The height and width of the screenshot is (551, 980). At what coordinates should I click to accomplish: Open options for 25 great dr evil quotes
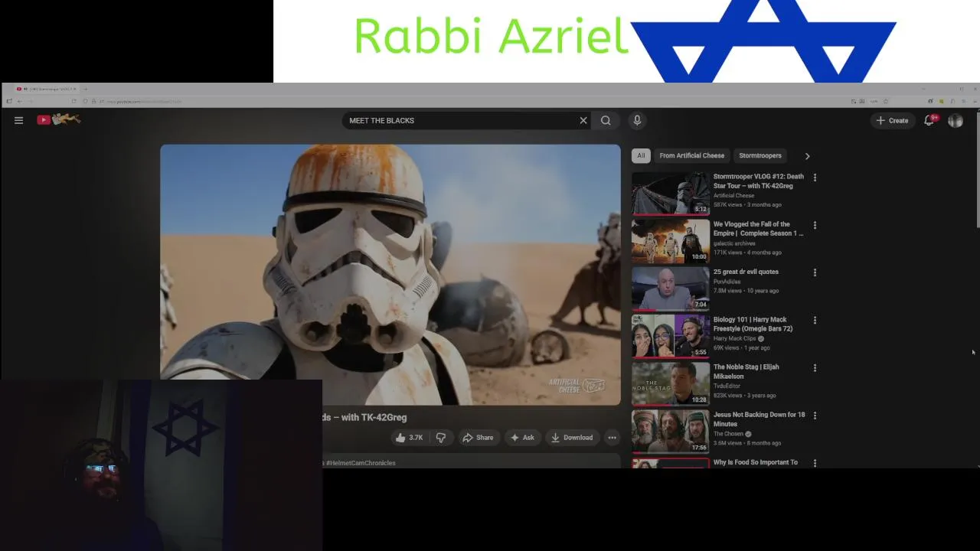[815, 272]
